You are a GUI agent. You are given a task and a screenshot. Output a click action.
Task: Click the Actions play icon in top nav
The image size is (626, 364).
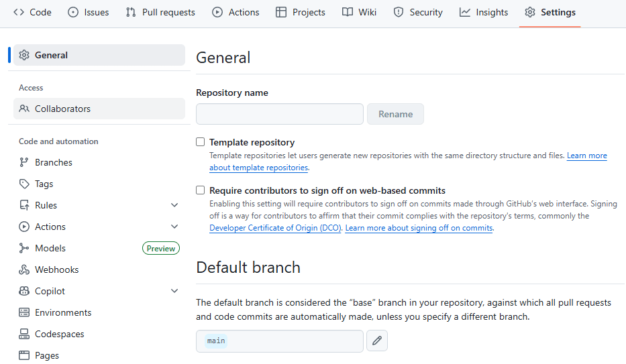217,12
